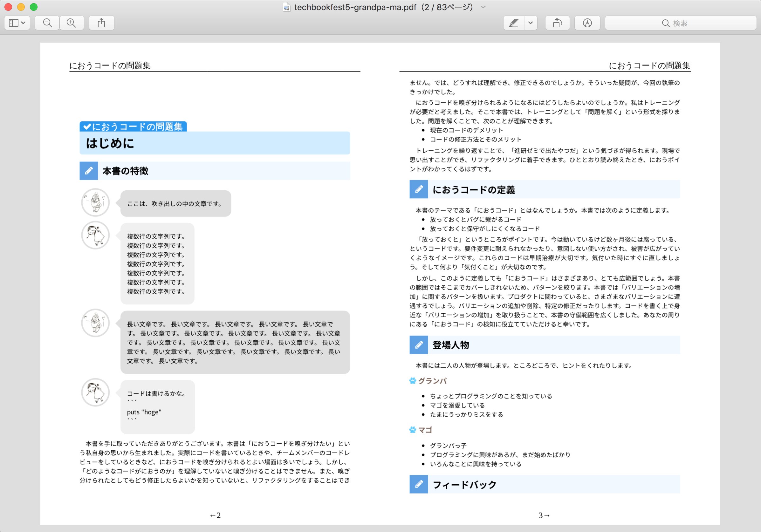
Task: Click bullet マゴを溺愛している
Action: coord(457,406)
